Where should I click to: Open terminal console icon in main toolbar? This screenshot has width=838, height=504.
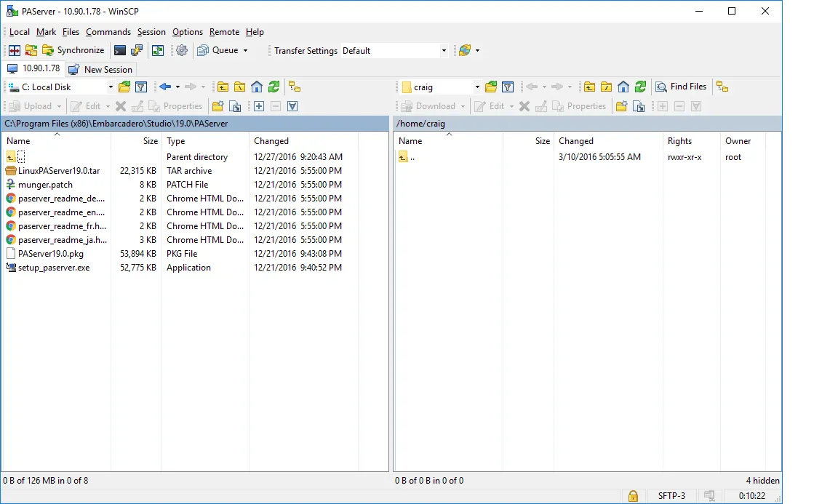click(120, 50)
